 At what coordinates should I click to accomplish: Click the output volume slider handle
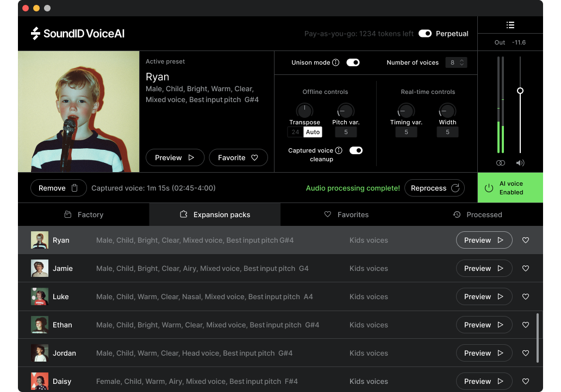tap(520, 91)
